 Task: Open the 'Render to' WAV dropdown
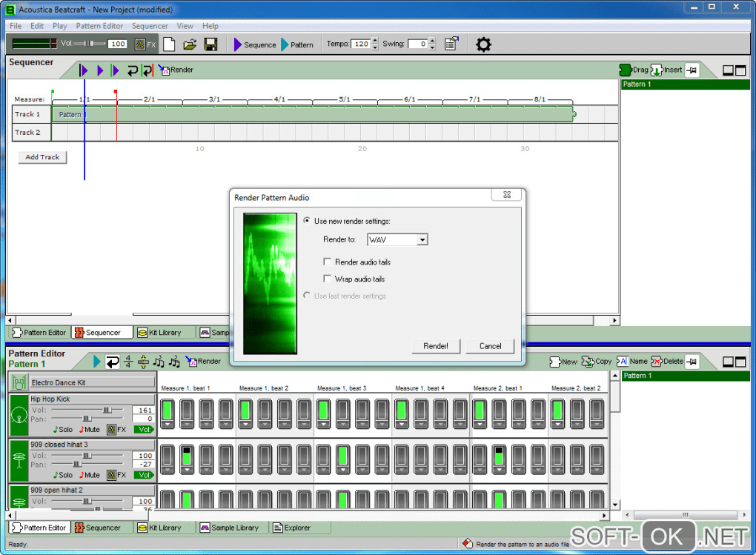(422, 239)
